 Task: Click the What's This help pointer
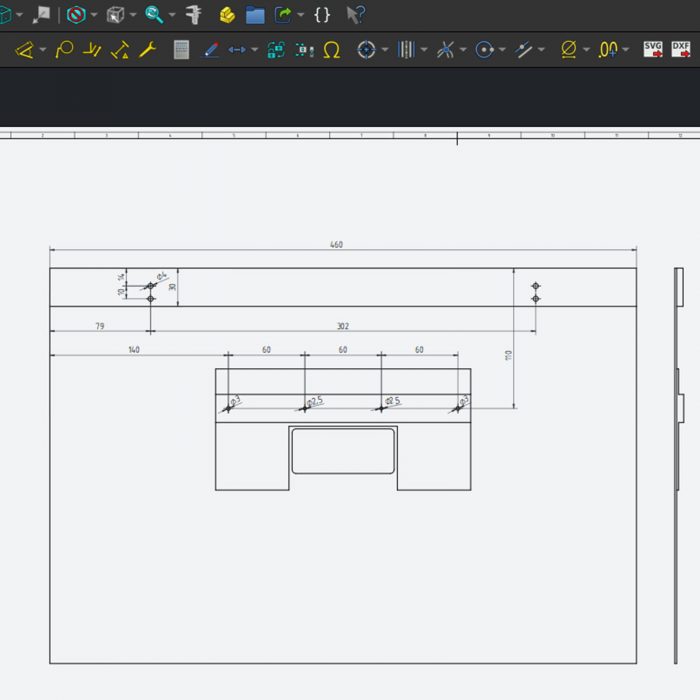pos(355,15)
